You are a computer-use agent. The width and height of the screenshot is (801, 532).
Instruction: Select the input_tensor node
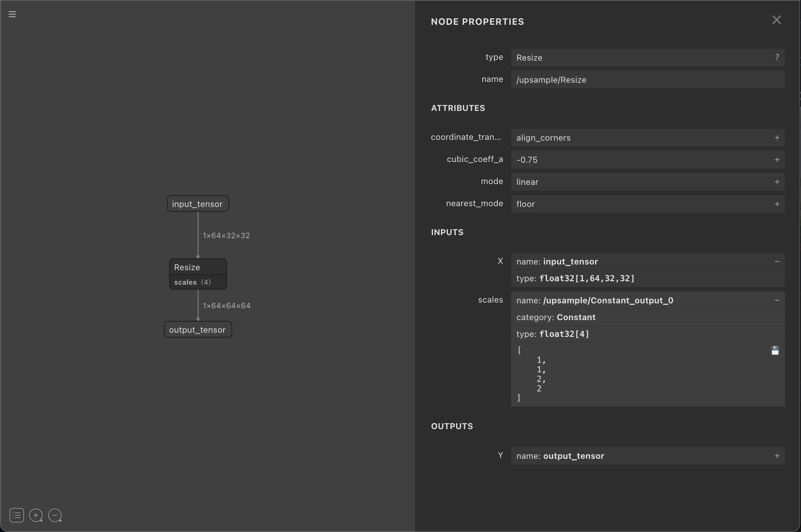[x=197, y=204]
